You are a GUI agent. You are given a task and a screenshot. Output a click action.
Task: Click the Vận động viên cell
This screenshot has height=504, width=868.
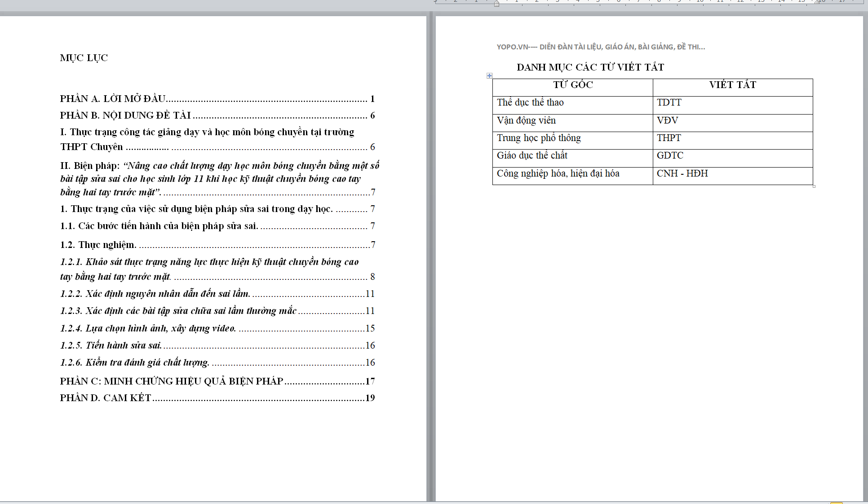(573, 123)
